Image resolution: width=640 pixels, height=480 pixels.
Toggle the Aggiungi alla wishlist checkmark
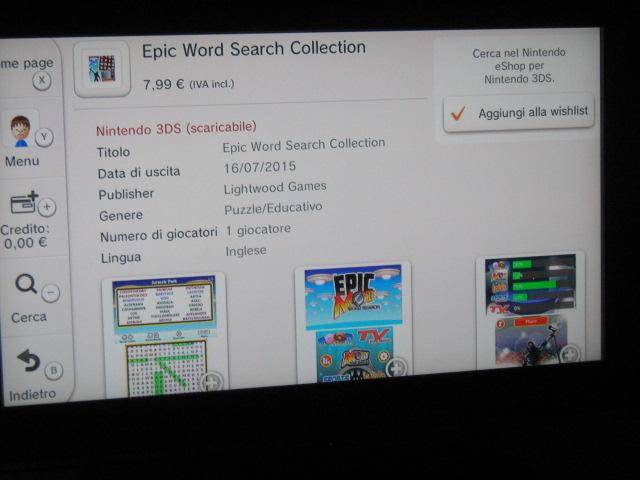(459, 113)
